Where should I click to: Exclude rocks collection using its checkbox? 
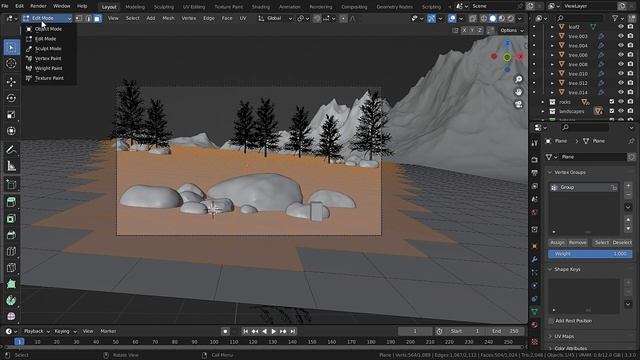pos(611,102)
